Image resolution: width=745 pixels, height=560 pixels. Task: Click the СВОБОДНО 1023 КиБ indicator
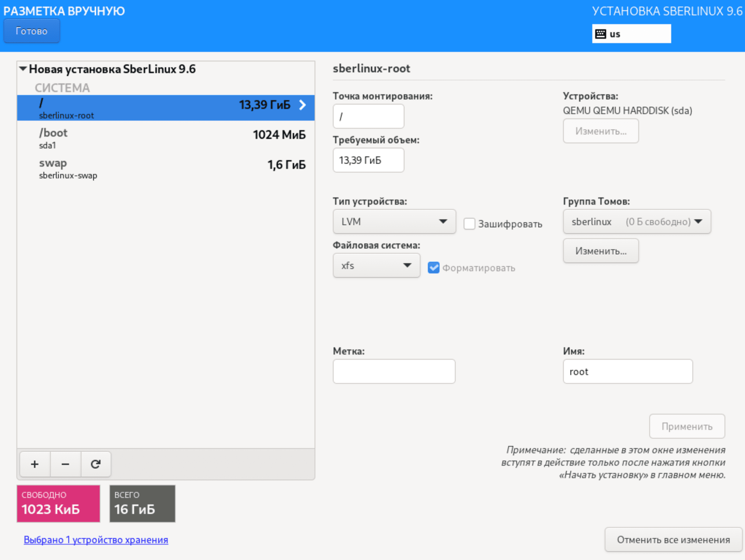(58, 503)
